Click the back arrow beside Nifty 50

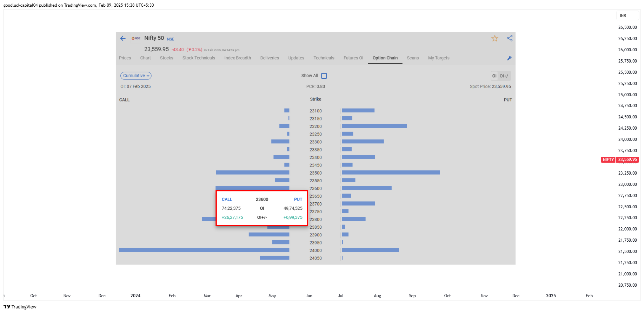click(x=123, y=38)
